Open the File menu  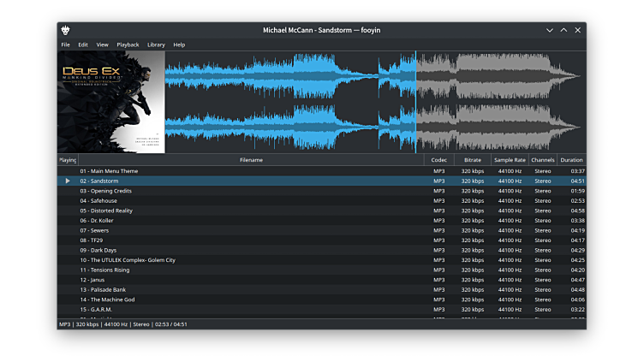(x=65, y=45)
